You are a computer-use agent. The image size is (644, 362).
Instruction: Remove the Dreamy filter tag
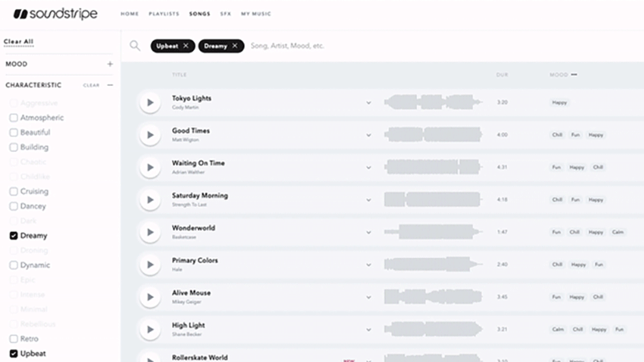235,46
